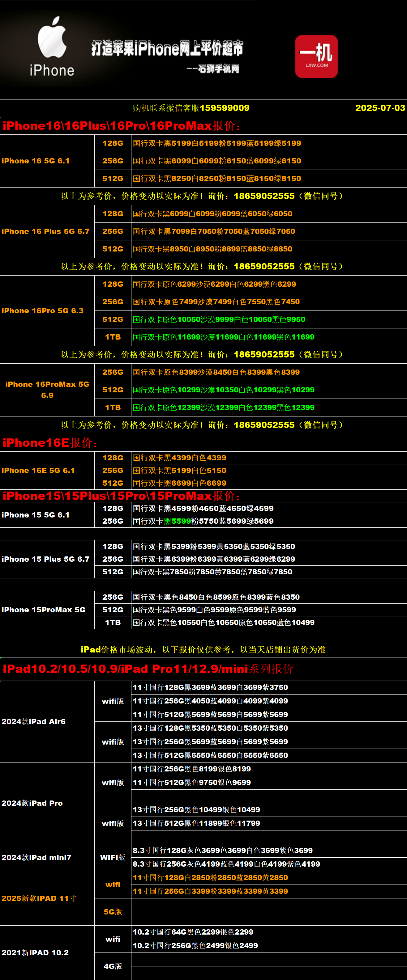Image resolution: width=407 pixels, height=980 pixels.
Task: Select iPhone 16 Plus 256G row with 黑7099
Action: coord(269,231)
